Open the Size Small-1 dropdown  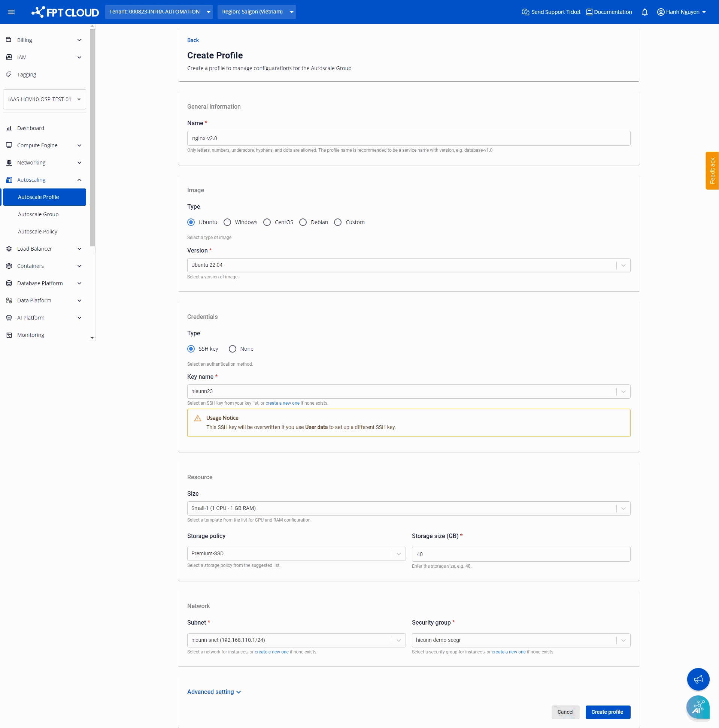pos(409,508)
